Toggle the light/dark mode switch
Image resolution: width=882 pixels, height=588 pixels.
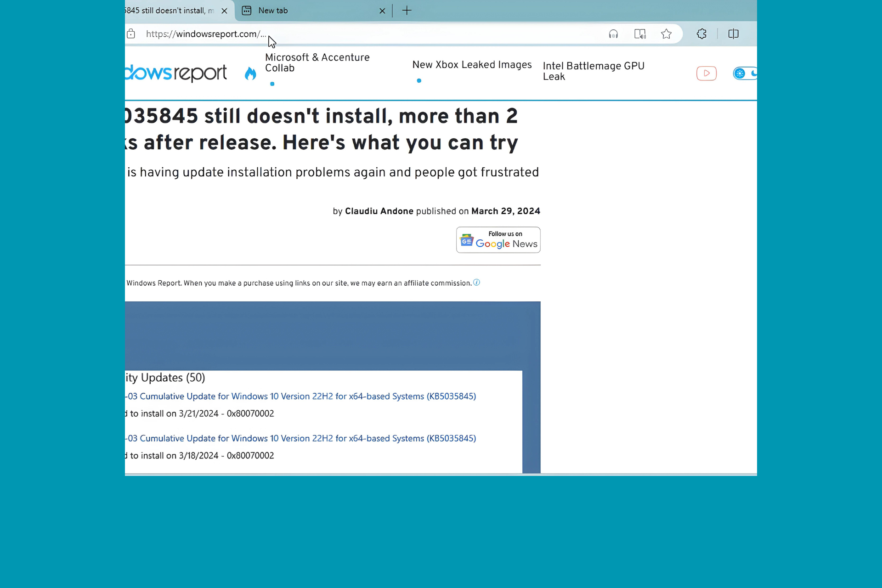click(x=745, y=73)
